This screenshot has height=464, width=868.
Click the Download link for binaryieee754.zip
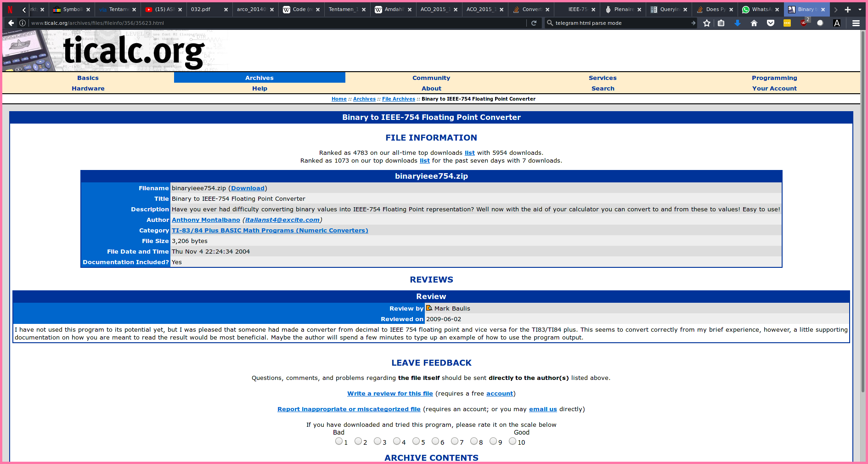(248, 188)
